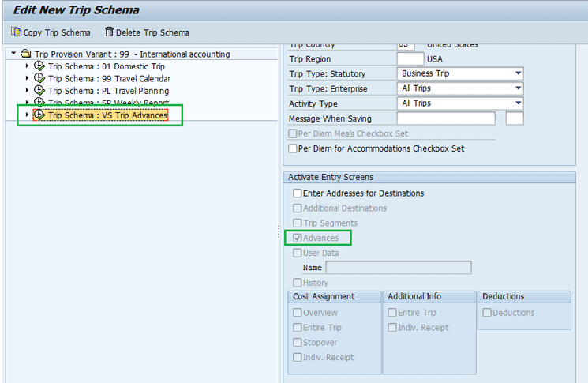Screen dimensions: 588x383
Task: Expand the Trip Schema 01 Domestic Trip node
Action: coord(28,66)
